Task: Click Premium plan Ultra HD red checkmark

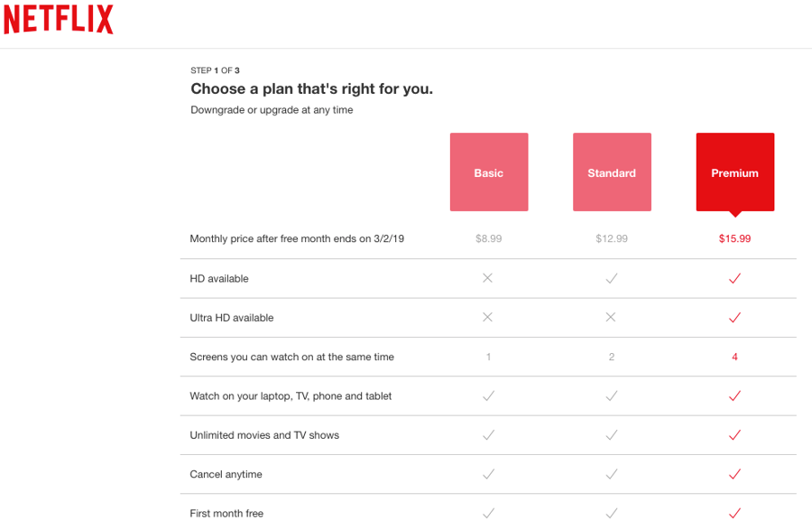Action: pos(734,317)
